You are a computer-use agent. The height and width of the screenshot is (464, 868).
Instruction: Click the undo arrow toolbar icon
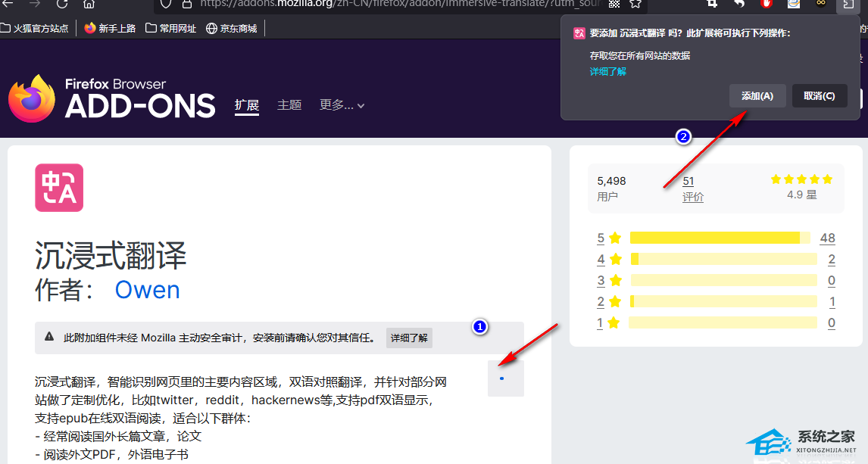[x=739, y=4]
